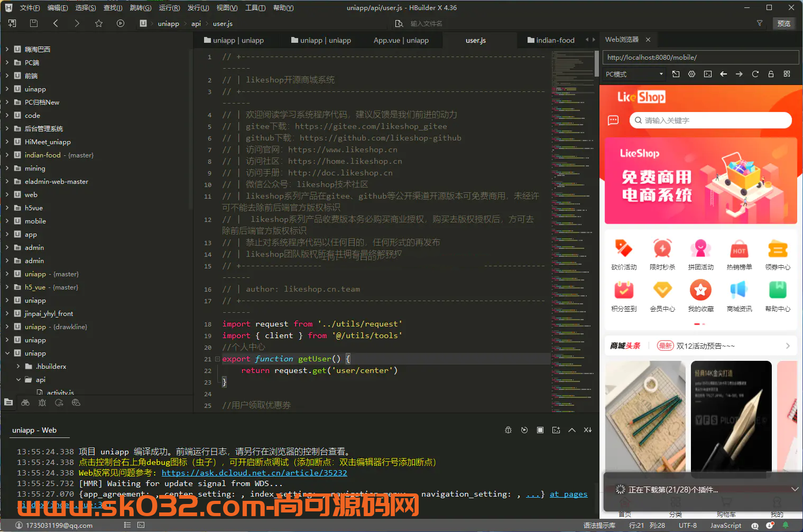803x532 pixels.
Task: Click the 请输入关键字 search box in preview
Action: [710, 120]
